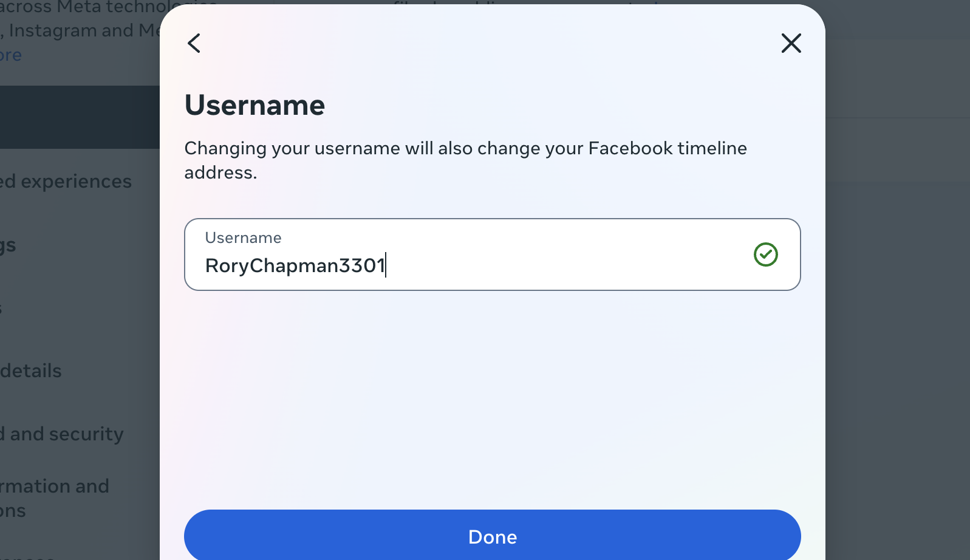Open the 'details' sidebar entry

(x=30, y=370)
